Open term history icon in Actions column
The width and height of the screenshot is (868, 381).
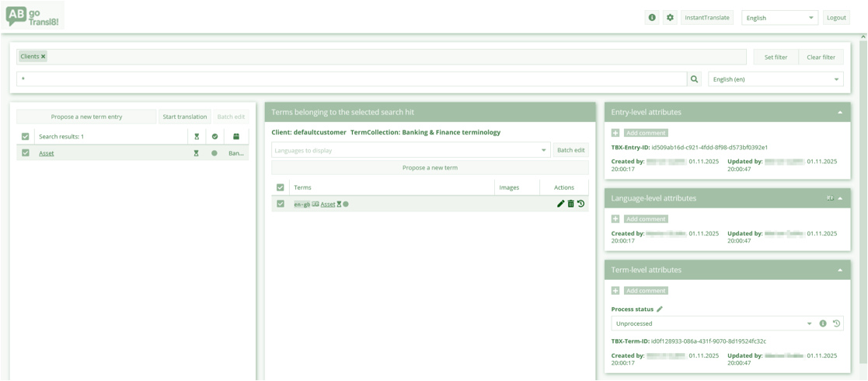pos(580,204)
